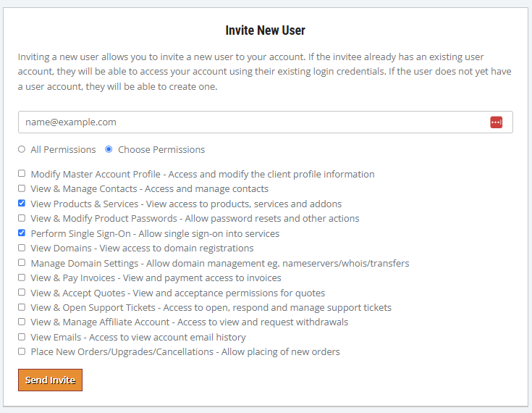Check View & Open Support Tickets box

click(22, 307)
